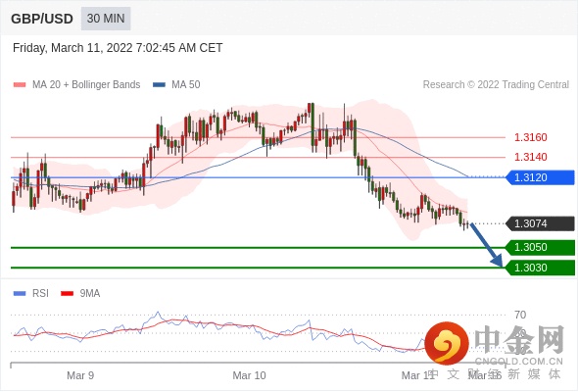Select the MA 50 legend label
The height and width of the screenshot is (392, 578).
click(186, 85)
